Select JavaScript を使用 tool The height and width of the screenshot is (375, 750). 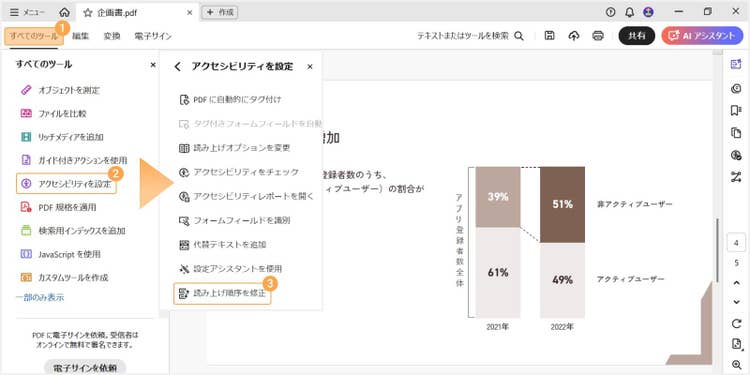(60, 254)
